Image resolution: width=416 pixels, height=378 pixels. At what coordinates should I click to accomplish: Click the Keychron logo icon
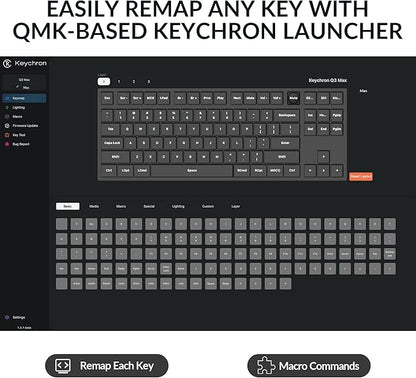7,63
